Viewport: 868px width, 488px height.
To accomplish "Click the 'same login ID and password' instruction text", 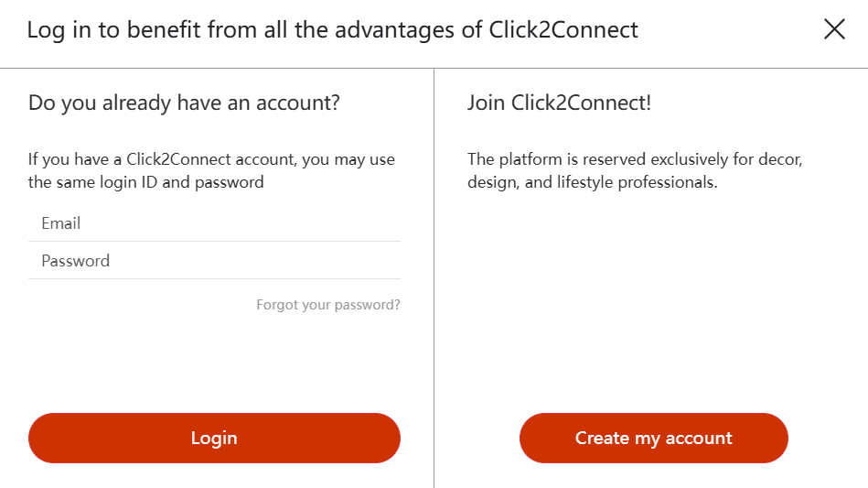I will tap(146, 182).
